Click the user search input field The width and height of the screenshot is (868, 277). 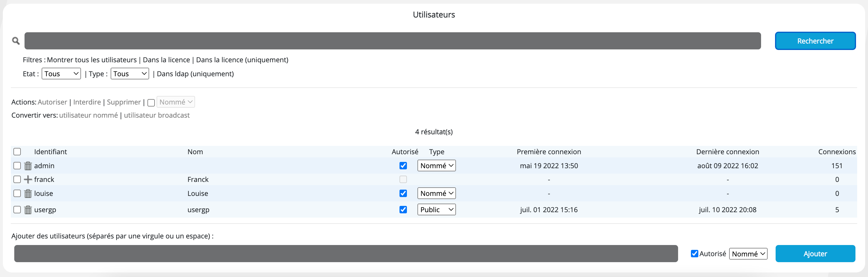(x=393, y=41)
